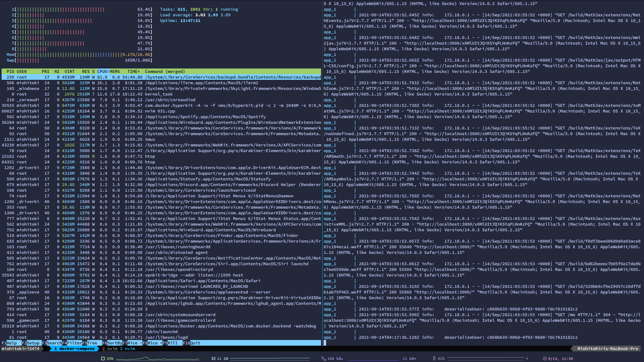Click the upload arrow beside 11 kB

415,359
